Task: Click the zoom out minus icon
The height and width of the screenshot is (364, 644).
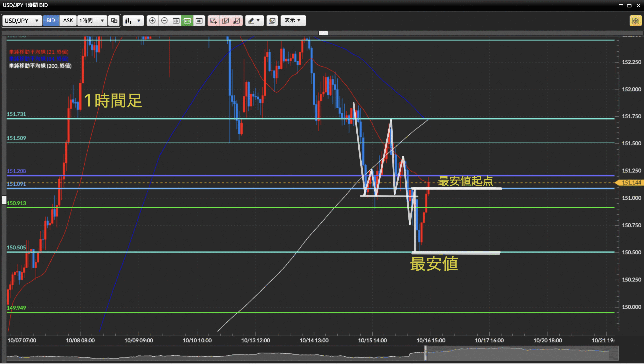Action: (164, 21)
